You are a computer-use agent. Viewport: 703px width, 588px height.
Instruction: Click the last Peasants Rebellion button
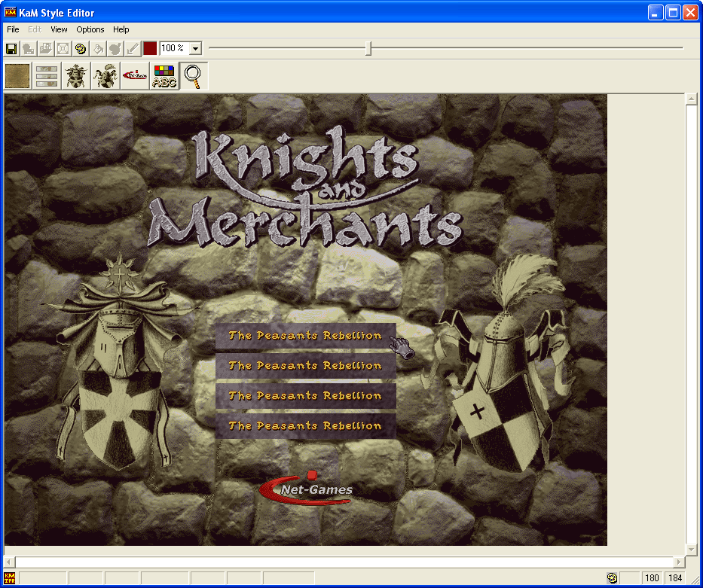coord(305,426)
